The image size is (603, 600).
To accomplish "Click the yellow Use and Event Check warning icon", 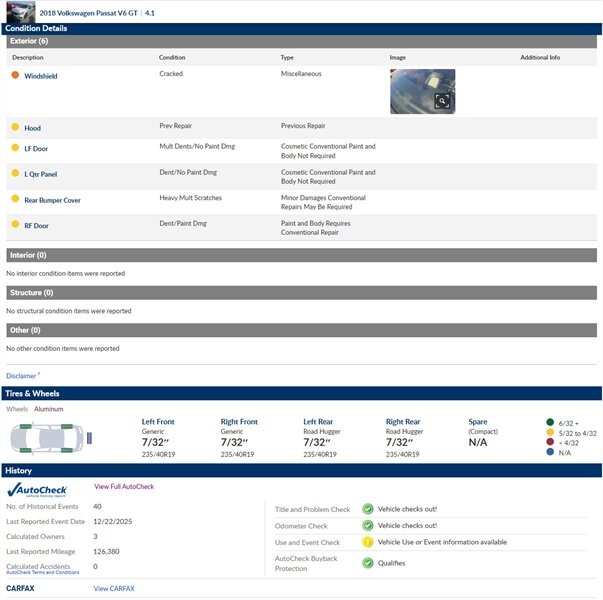I will 367,542.
